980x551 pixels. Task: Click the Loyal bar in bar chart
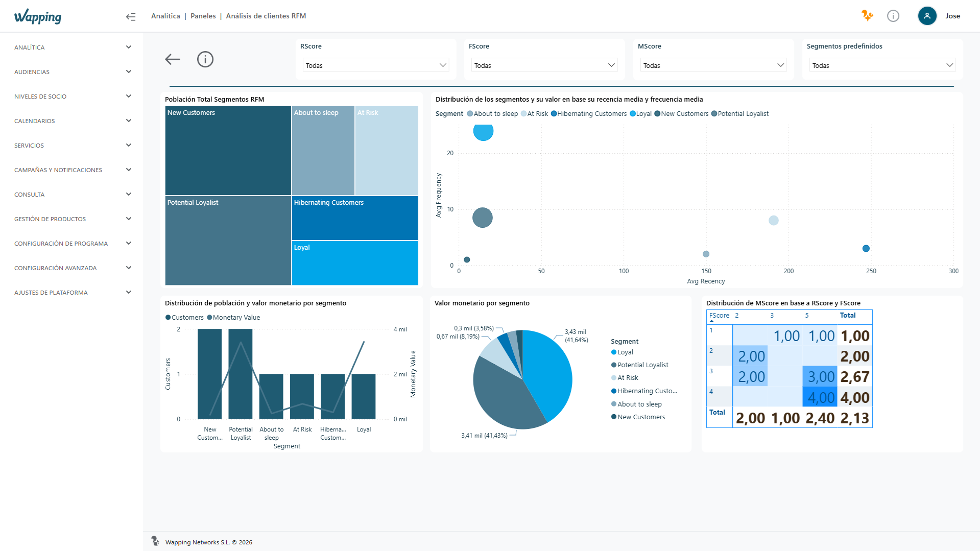(364, 396)
